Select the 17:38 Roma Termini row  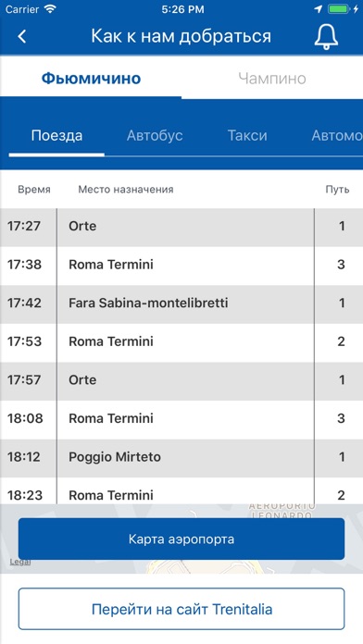[181, 266]
